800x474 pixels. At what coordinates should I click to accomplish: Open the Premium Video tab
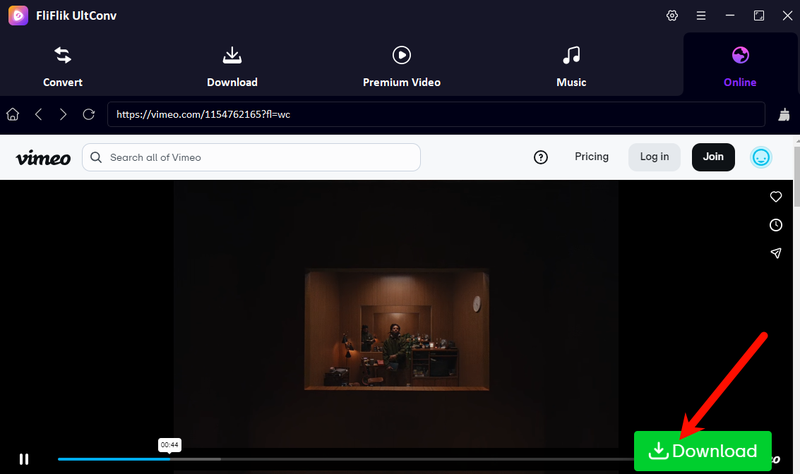(x=402, y=67)
